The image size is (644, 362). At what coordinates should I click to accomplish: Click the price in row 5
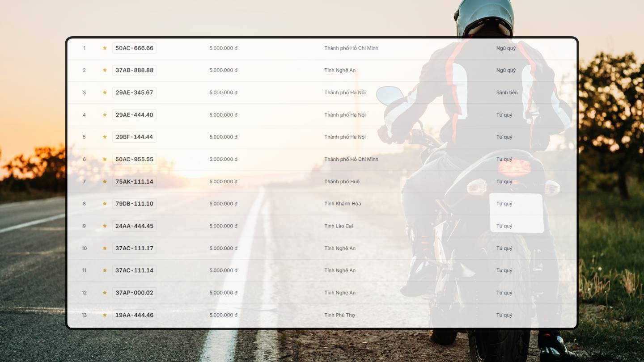click(223, 137)
